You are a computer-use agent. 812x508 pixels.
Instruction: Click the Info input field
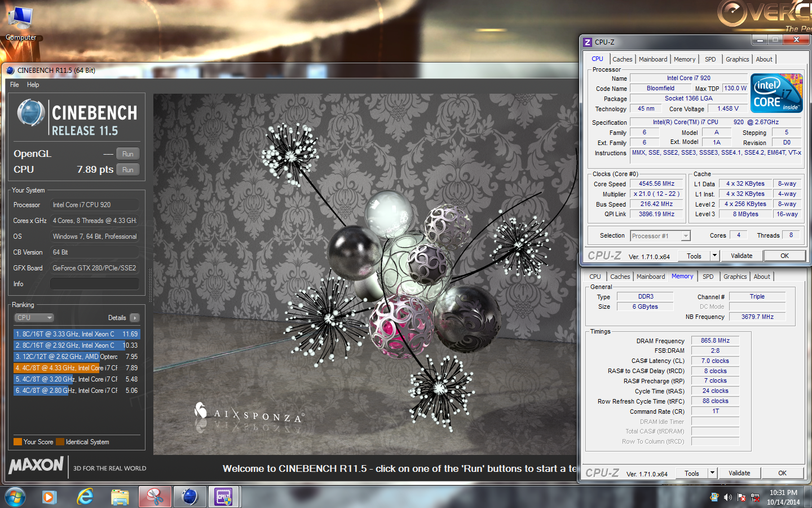click(x=95, y=284)
